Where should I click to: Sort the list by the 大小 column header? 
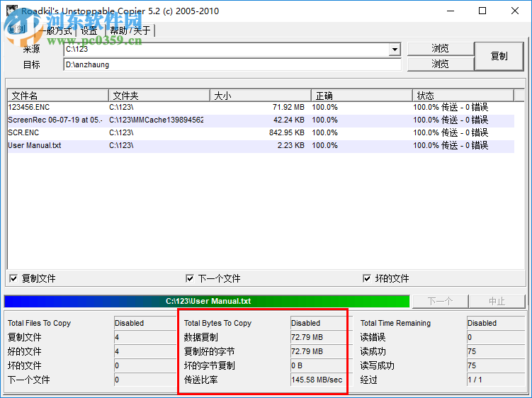pyautogui.click(x=261, y=96)
